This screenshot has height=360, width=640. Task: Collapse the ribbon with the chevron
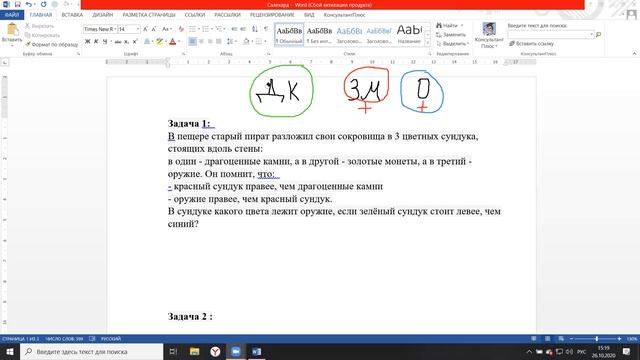634,53
